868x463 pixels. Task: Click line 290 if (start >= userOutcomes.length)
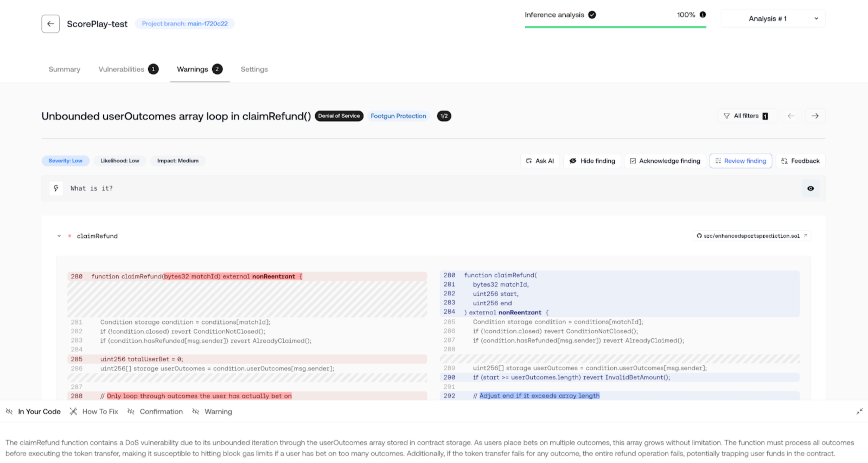point(619,377)
